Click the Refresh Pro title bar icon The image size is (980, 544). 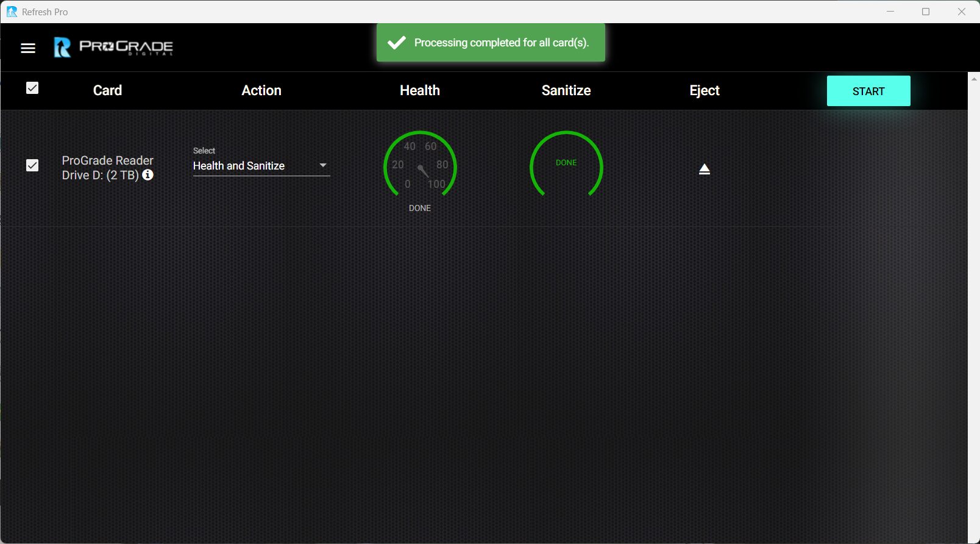tap(12, 12)
